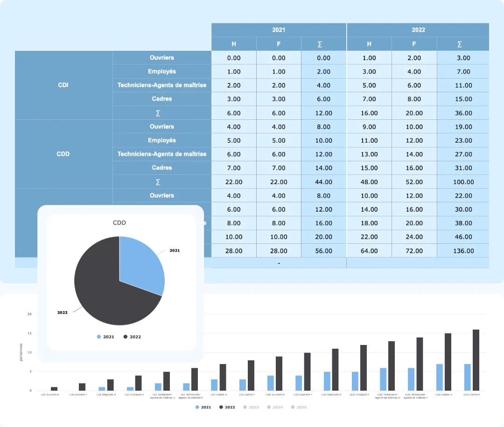The width and height of the screenshot is (504, 427).
Task: Click the dark bar for CDI Ouvriers H
Action: pyautogui.click(x=54, y=389)
